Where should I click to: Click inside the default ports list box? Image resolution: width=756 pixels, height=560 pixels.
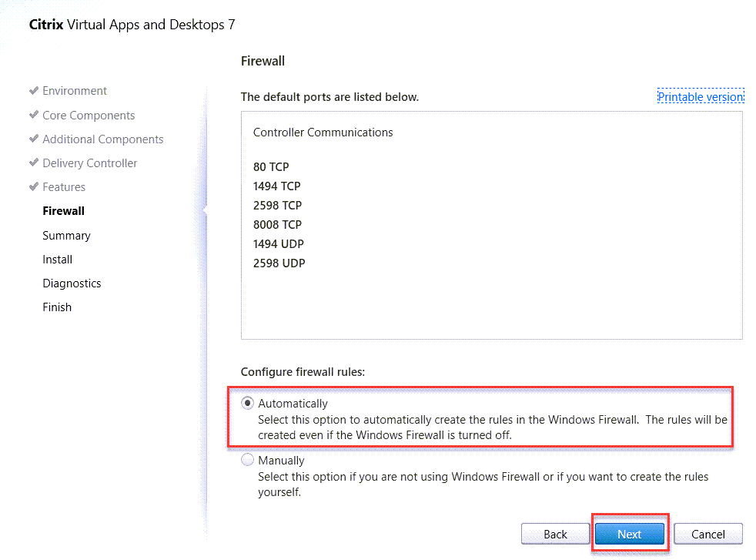click(491, 300)
